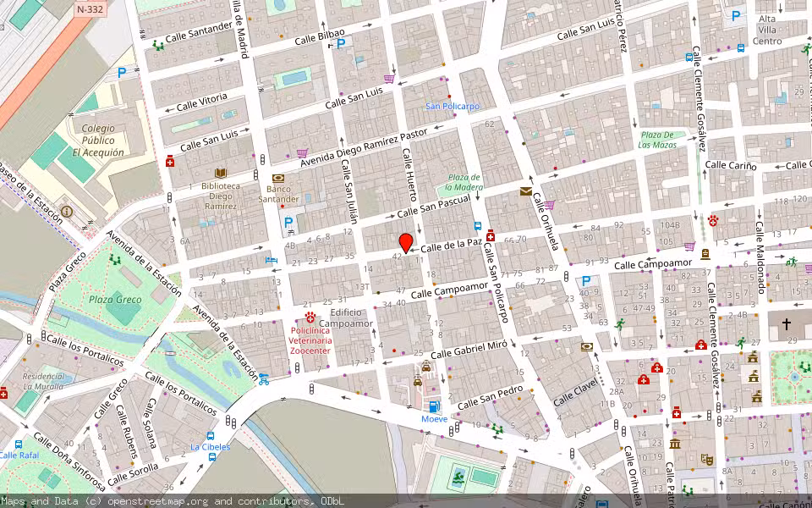Screen dimensions: 812x508
Task: Select the Calle Santander street label
Action: point(198,33)
